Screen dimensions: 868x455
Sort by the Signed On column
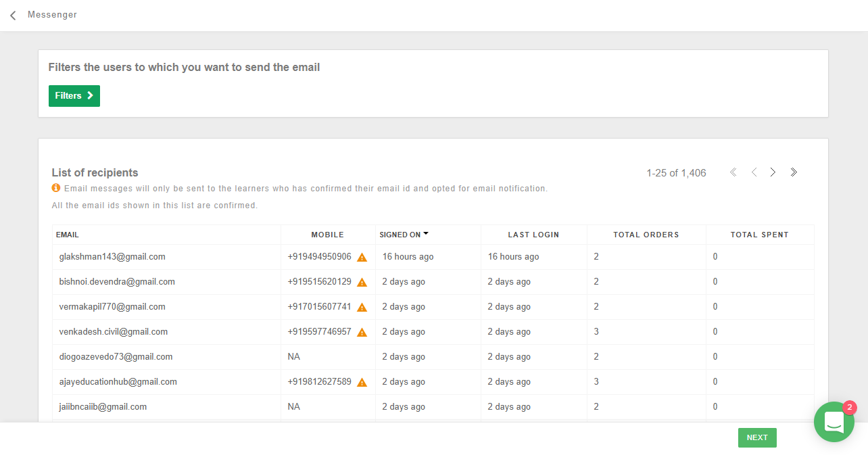pyautogui.click(x=404, y=235)
